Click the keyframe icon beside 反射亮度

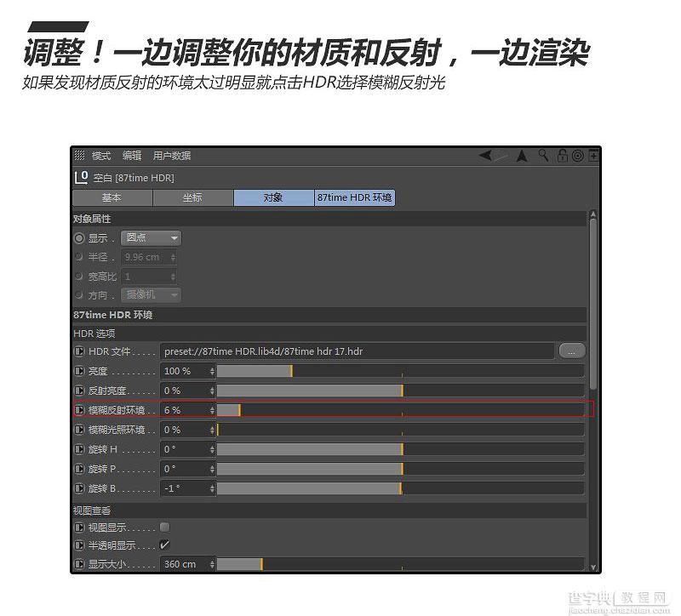pos(79,391)
